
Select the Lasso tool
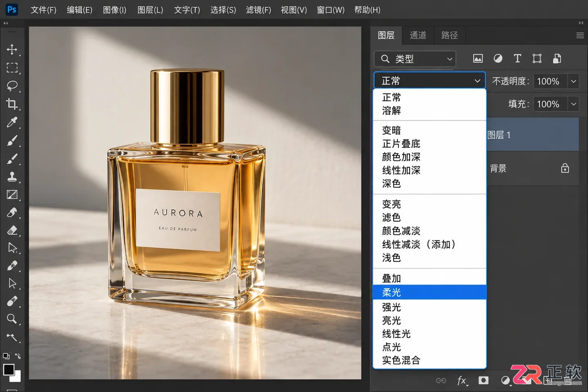click(12, 86)
